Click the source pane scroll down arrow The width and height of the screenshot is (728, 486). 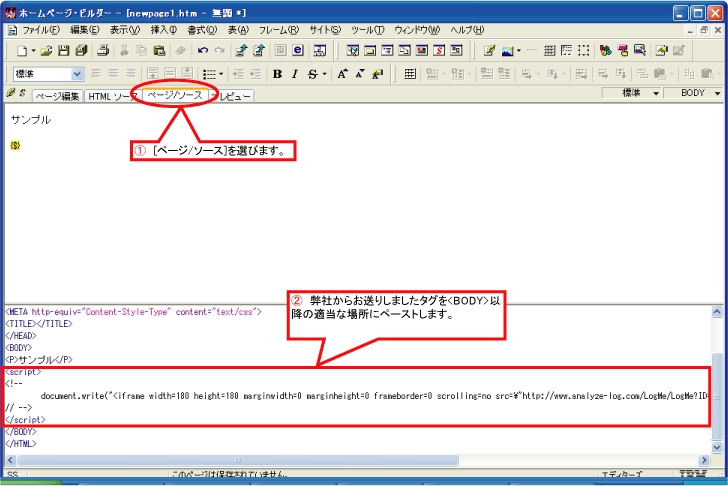[x=717, y=447]
